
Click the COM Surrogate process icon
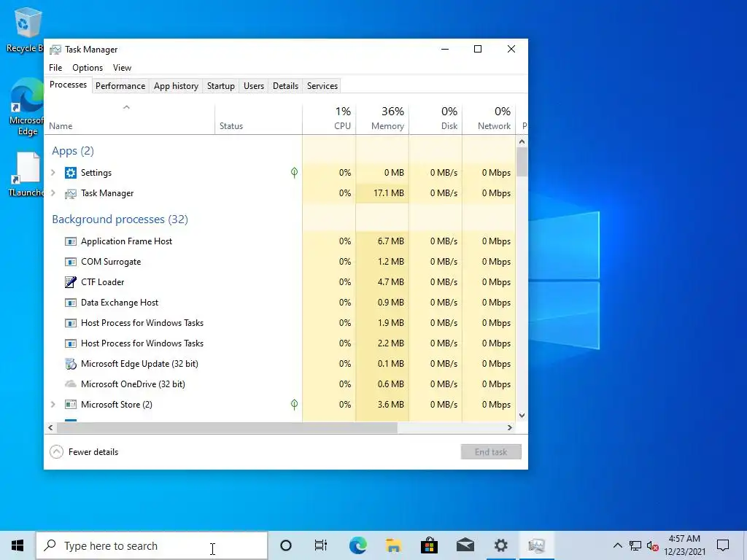pyautogui.click(x=71, y=262)
